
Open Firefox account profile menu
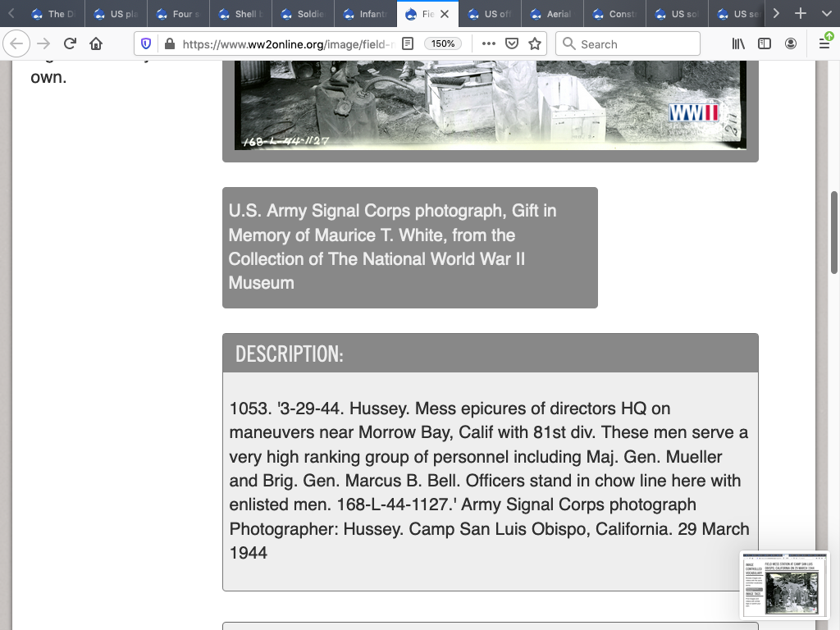click(x=791, y=44)
